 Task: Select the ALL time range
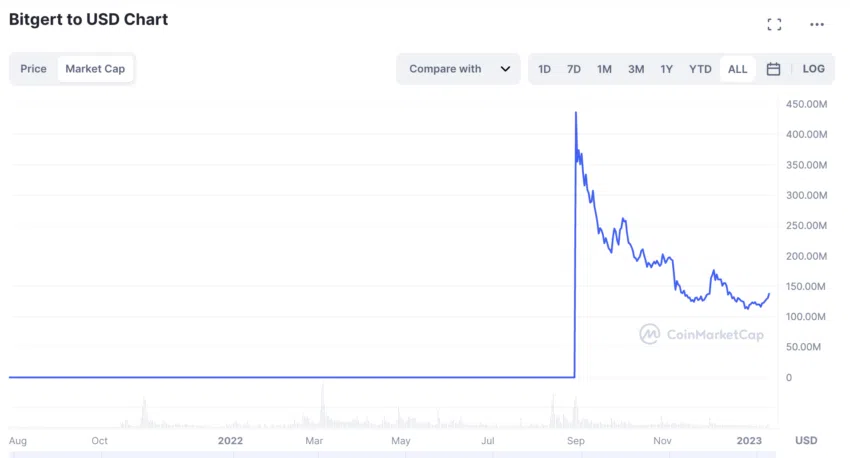[737, 69]
